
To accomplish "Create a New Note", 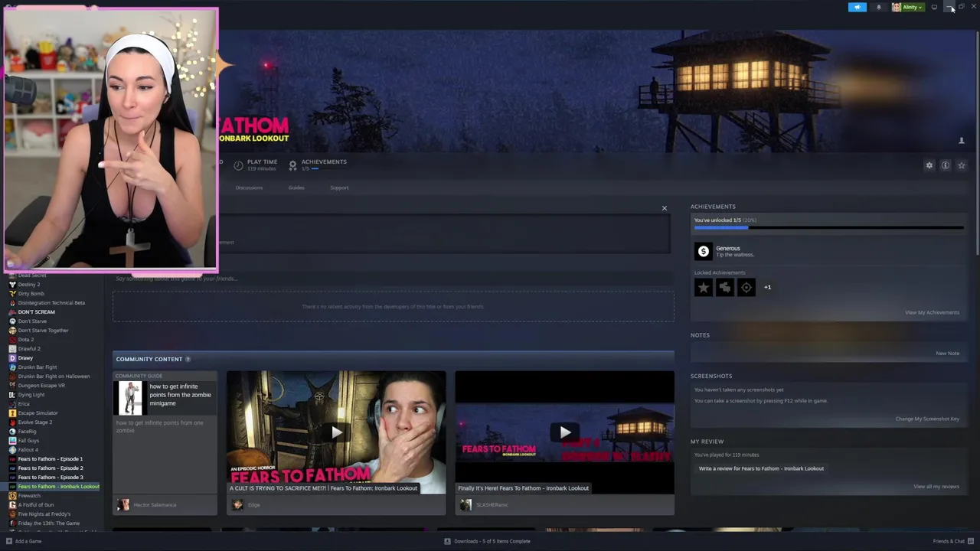I will point(947,354).
